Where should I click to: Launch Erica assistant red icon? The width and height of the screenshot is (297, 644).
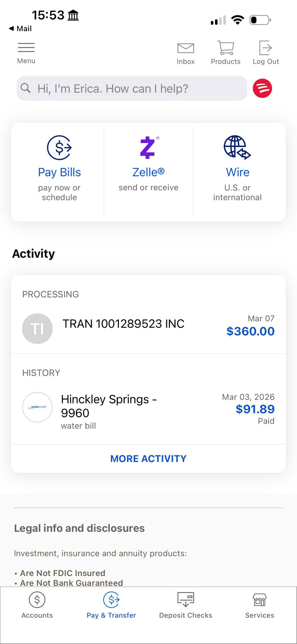click(262, 88)
